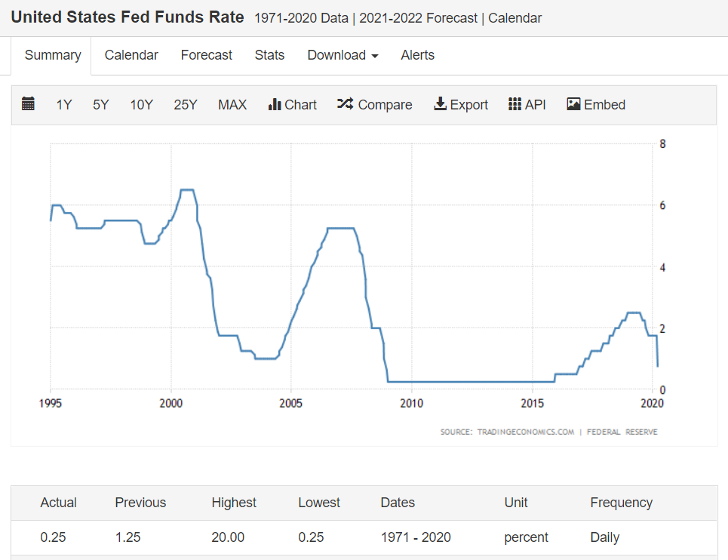Set chart range to 5Y
The height and width of the screenshot is (560, 728).
pyautogui.click(x=101, y=105)
